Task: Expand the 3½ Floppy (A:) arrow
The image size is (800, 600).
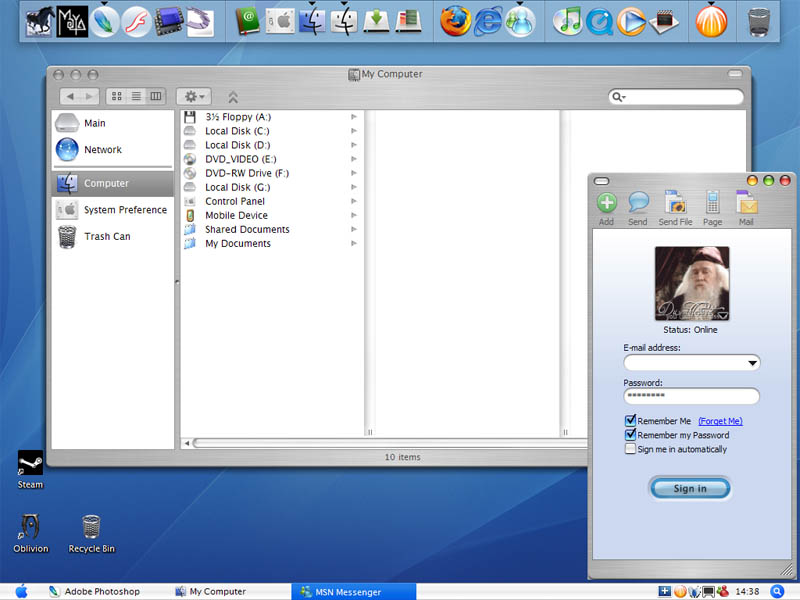Action: 354,117
